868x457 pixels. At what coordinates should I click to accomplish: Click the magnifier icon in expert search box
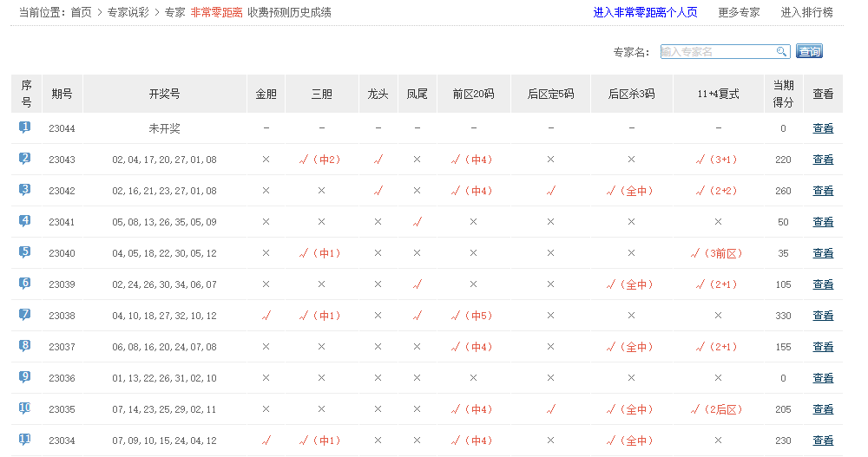(x=781, y=52)
